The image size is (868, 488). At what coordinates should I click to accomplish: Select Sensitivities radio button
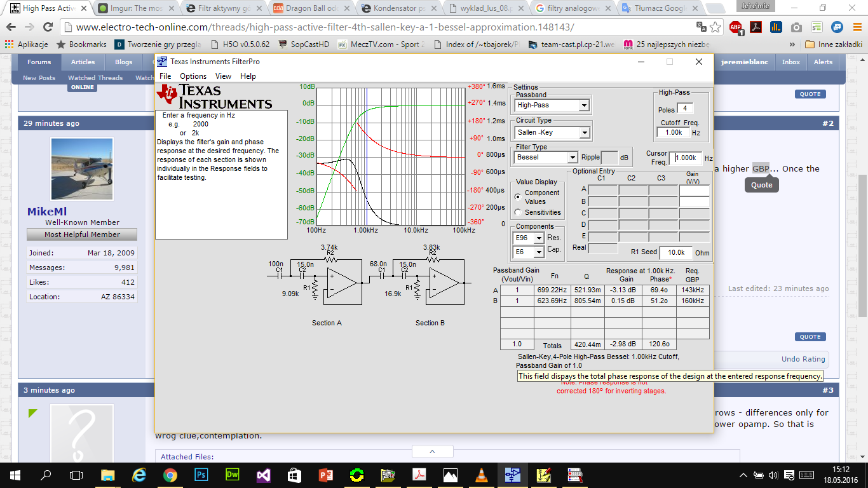(517, 213)
